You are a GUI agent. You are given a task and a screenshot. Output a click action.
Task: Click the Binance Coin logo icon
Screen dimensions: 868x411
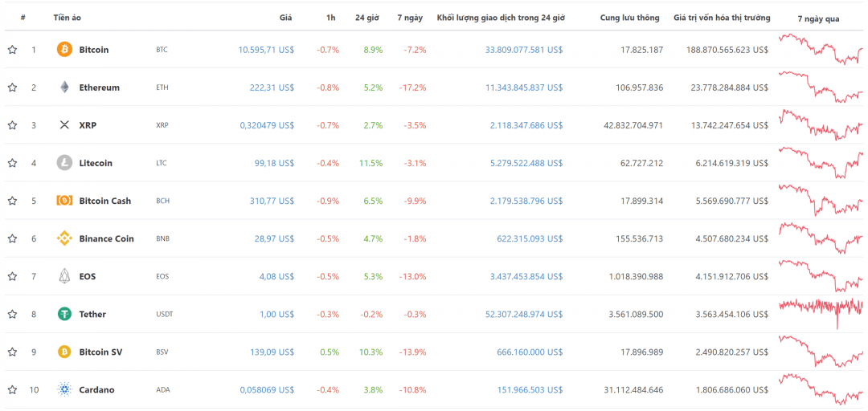pyautogui.click(x=65, y=238)
